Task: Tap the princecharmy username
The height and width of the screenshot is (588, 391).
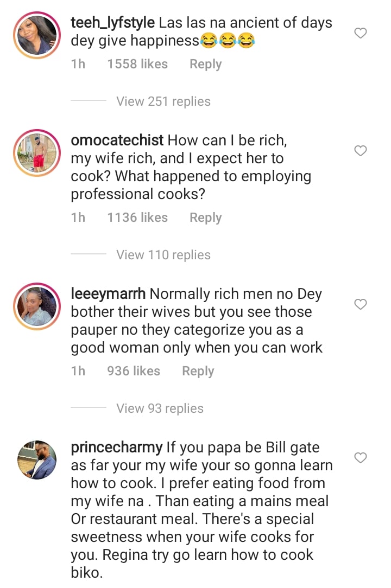Action: 117,448
